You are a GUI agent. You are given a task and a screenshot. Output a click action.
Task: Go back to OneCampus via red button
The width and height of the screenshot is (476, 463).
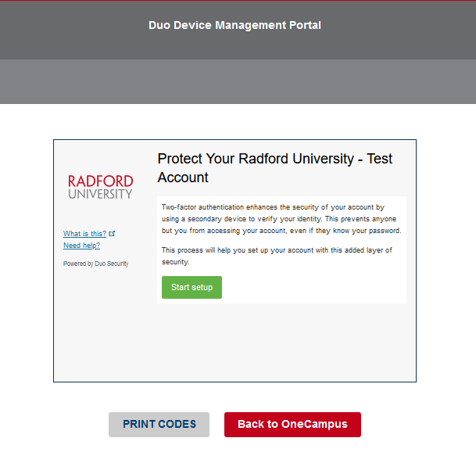(x=292, y=424)
